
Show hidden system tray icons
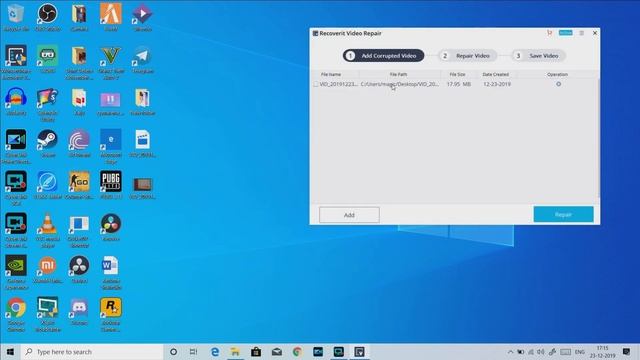tap(511, 352)
